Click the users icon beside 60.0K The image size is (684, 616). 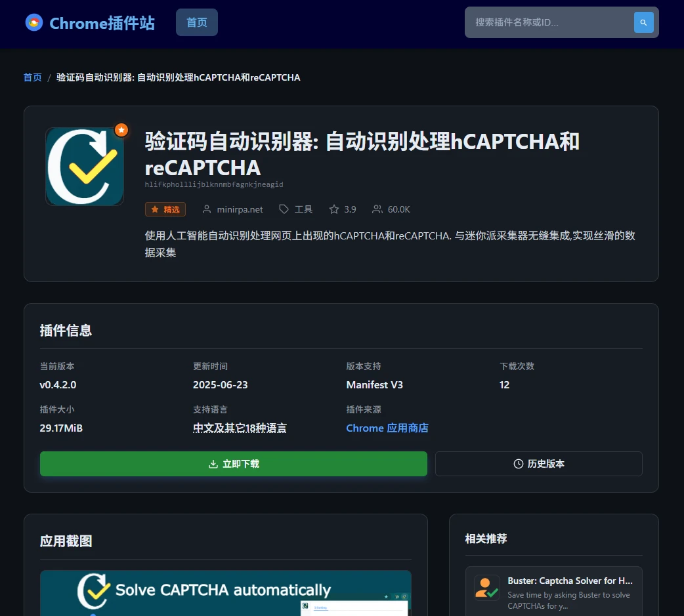point(377,209)
